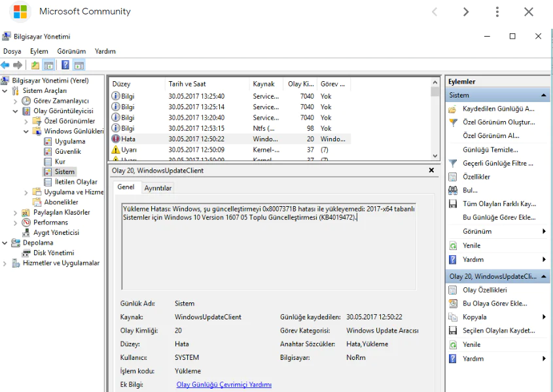Select Günlüğü Temizle to clear the log
Image resolution: width=553 pixels, height=392 pixels.
[484, 149]
